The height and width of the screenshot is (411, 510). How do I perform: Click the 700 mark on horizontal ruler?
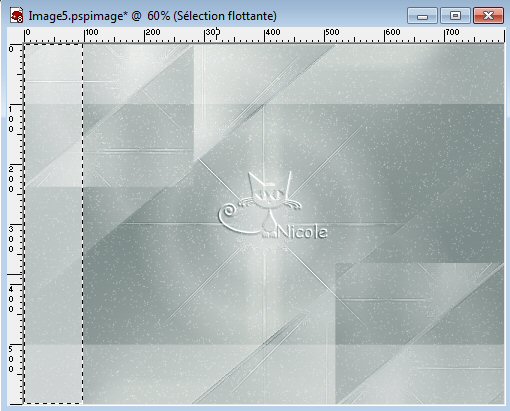[453, 32]
